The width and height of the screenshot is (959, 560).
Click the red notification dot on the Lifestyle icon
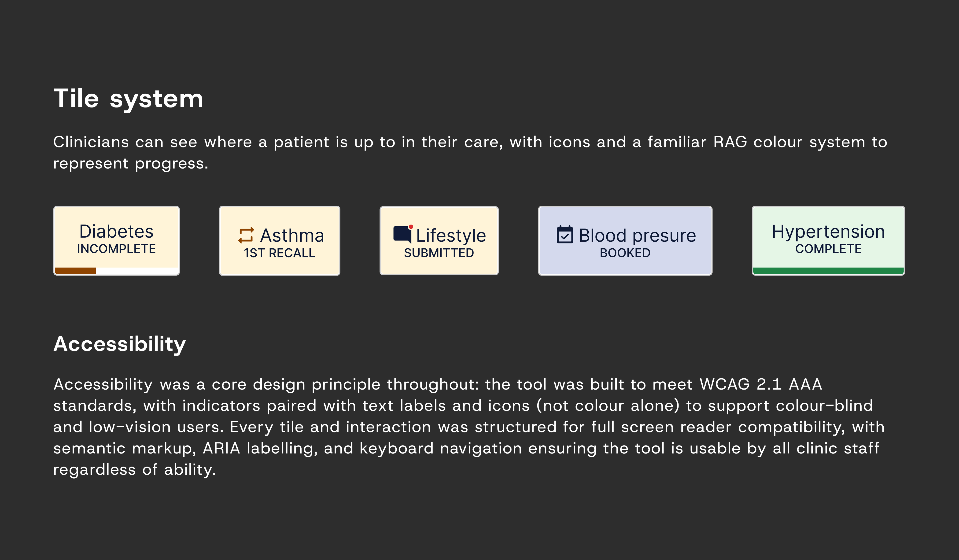(411, 227)
